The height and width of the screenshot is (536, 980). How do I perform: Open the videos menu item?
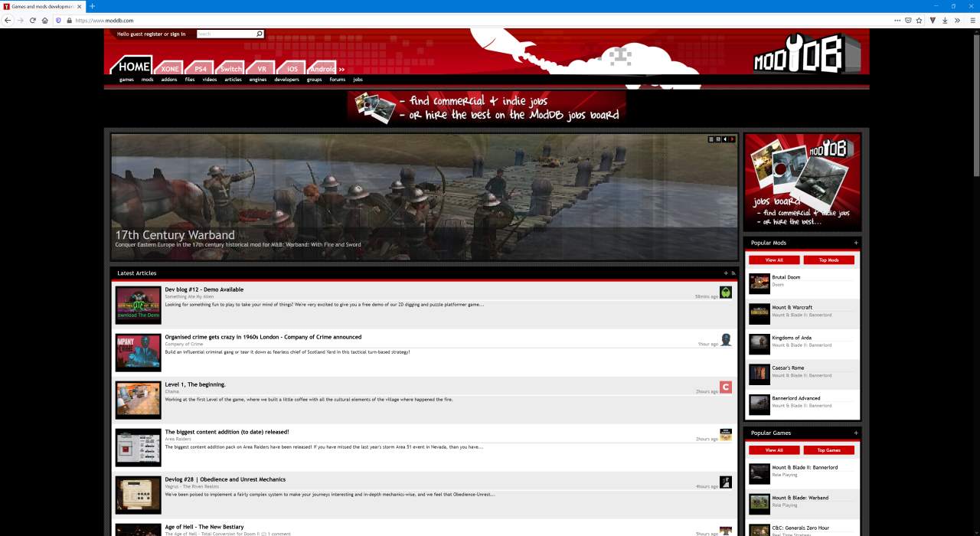click(210, 80)
